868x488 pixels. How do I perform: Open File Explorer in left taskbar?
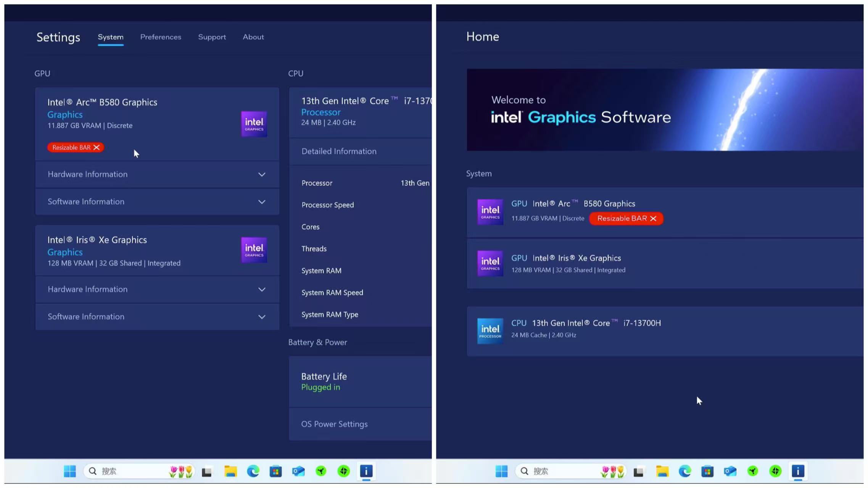230,472
